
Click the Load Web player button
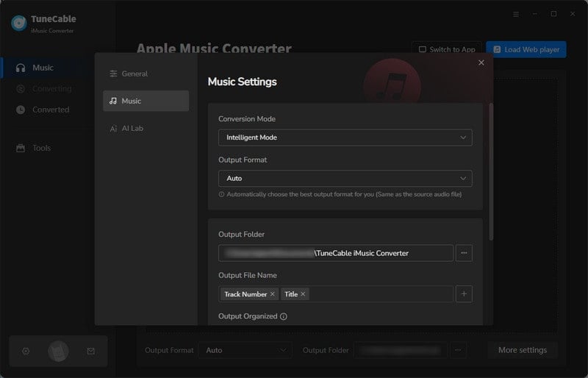pyautogui.click(x=526, y=49)
